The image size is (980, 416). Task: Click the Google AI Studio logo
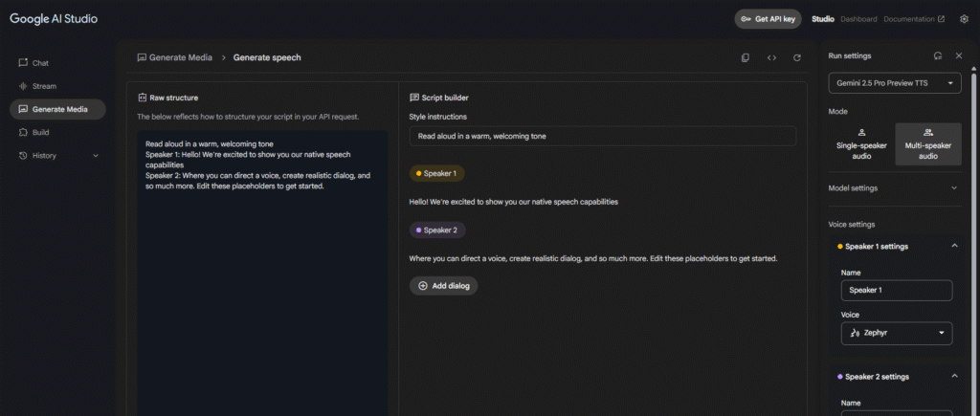point(54,19)
